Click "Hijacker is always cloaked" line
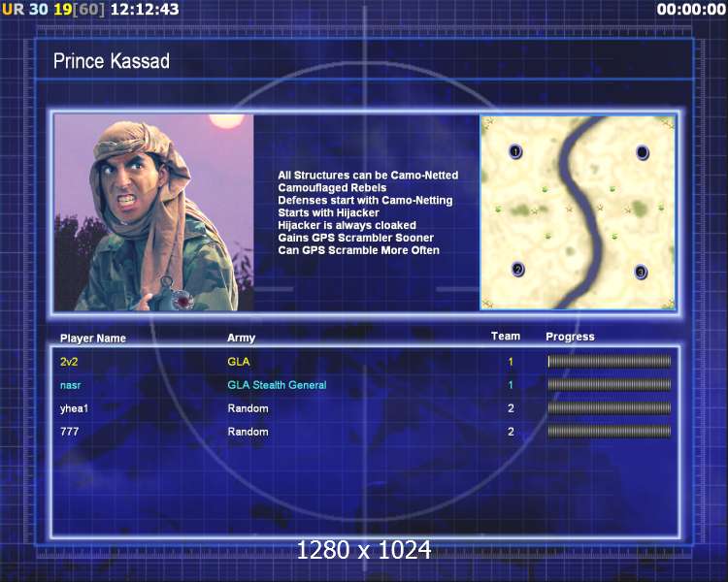 347,226
